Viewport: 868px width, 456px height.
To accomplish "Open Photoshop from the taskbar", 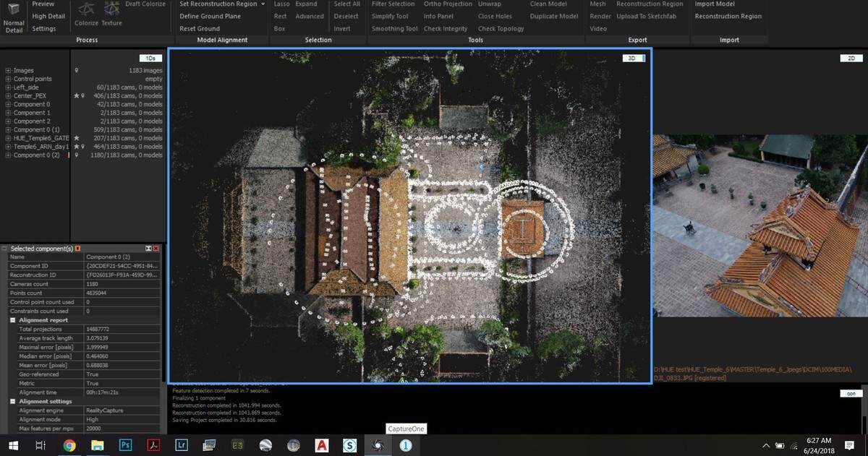I will point(124,445).
